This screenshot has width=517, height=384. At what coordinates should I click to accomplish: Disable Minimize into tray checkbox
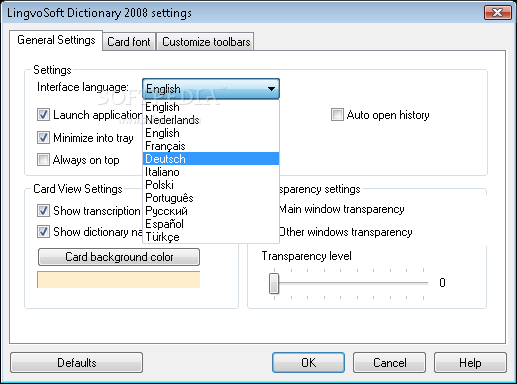43,137
